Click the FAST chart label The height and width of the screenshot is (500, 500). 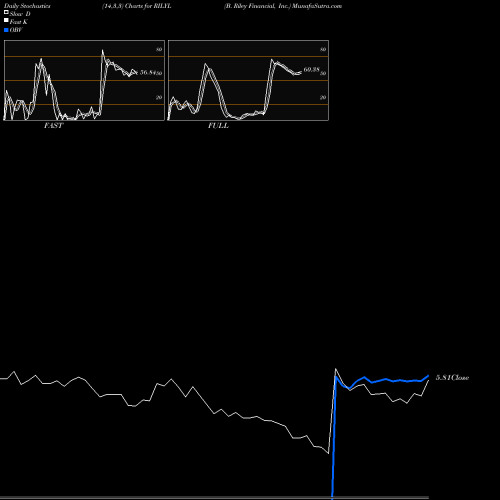(x=53, y=126)
